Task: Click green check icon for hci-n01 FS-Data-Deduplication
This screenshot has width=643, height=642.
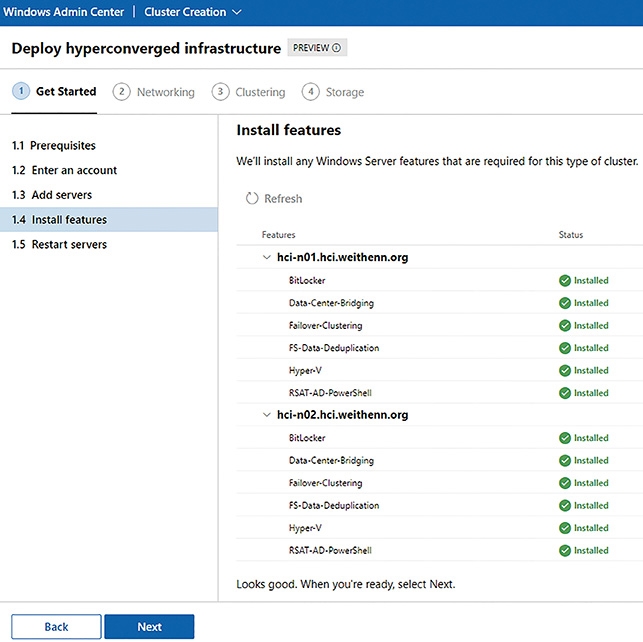Action: (565, 348)
